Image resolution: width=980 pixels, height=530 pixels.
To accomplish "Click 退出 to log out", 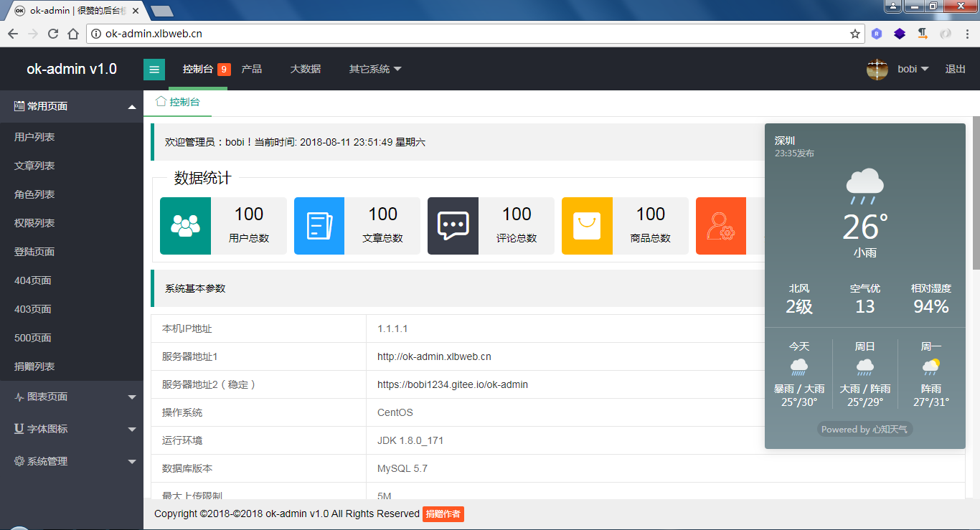I will point(955,69).
